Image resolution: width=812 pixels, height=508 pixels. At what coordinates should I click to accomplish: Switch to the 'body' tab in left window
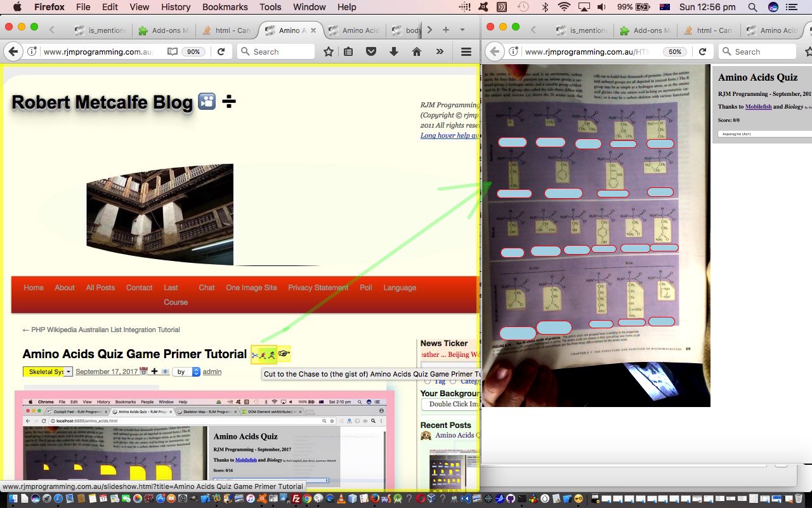coord(405,30)
